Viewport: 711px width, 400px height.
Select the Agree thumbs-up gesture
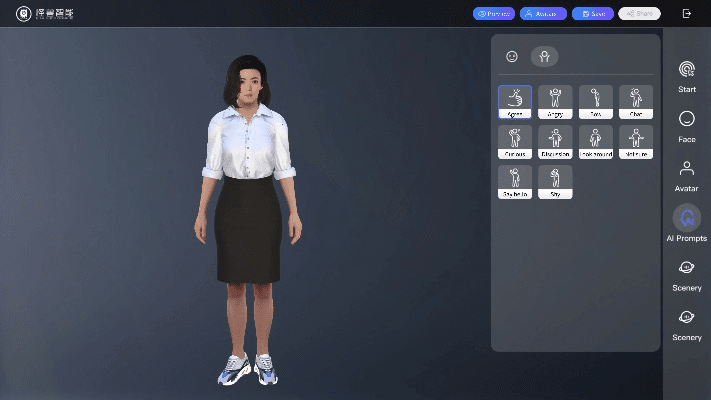pyautogui.click(x=515, y=101)
